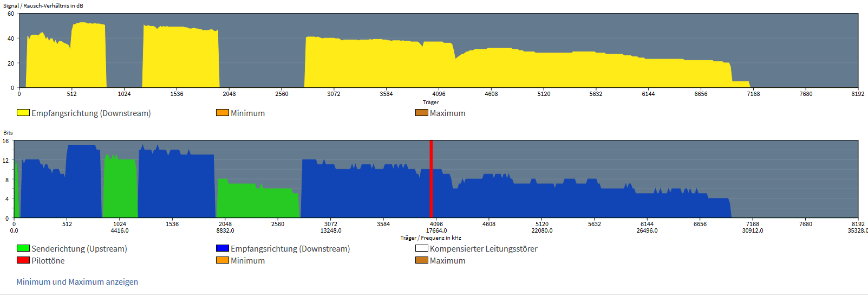Click 'Minimum und Maximum anzeigen' link
This screenshot has height=295, width=868.
pyautogui.click(x=77, y=282)
